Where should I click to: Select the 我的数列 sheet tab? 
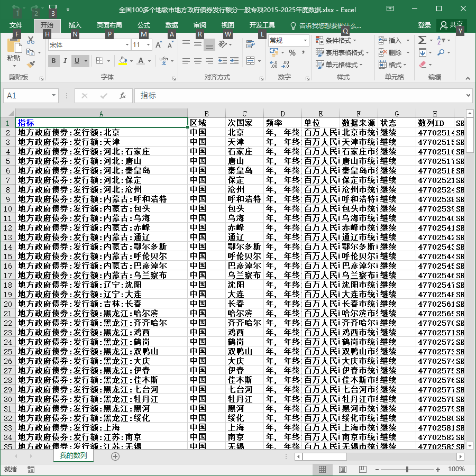click(73, 455)
